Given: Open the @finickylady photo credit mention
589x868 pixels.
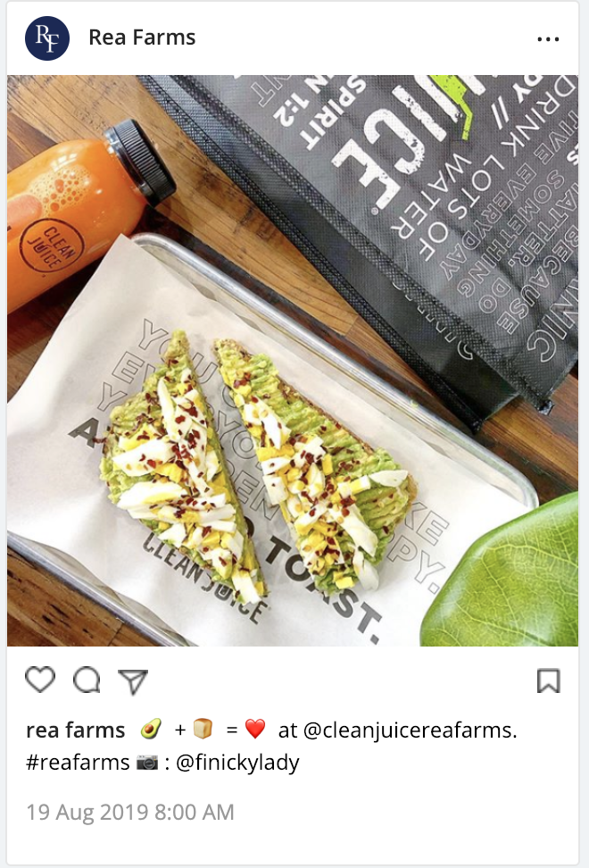Looking at the screenshot, I should (237, 763).
